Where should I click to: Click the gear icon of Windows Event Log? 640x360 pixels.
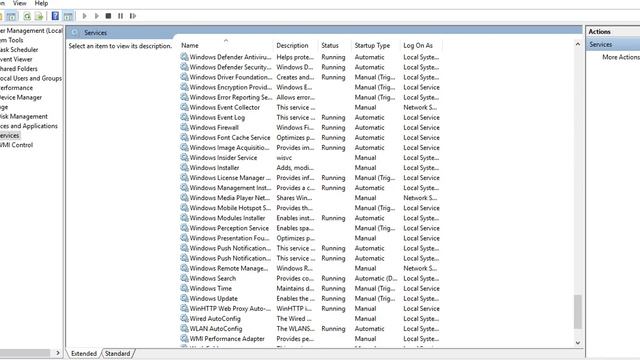pos(184,117)
